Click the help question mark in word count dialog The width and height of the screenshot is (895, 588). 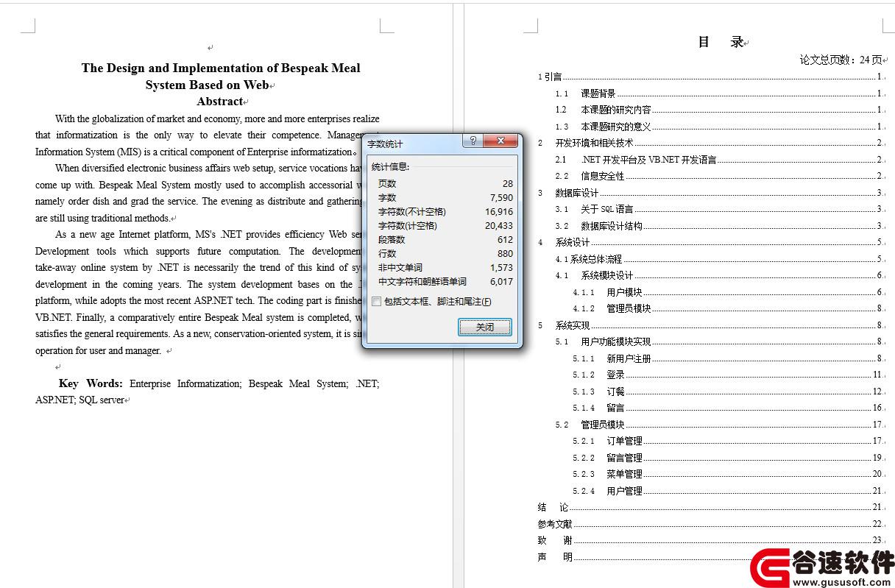pyautogui.click(x=473, y=141)
